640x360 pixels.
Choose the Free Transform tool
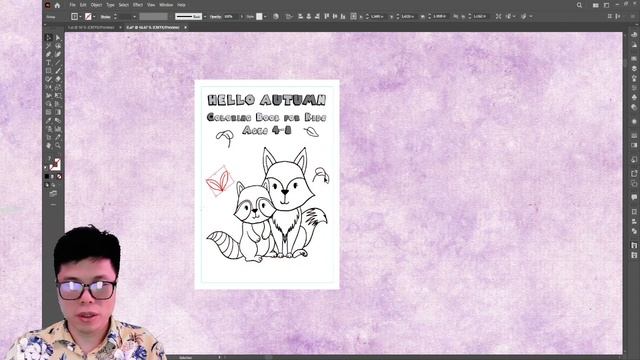[58, 96]
